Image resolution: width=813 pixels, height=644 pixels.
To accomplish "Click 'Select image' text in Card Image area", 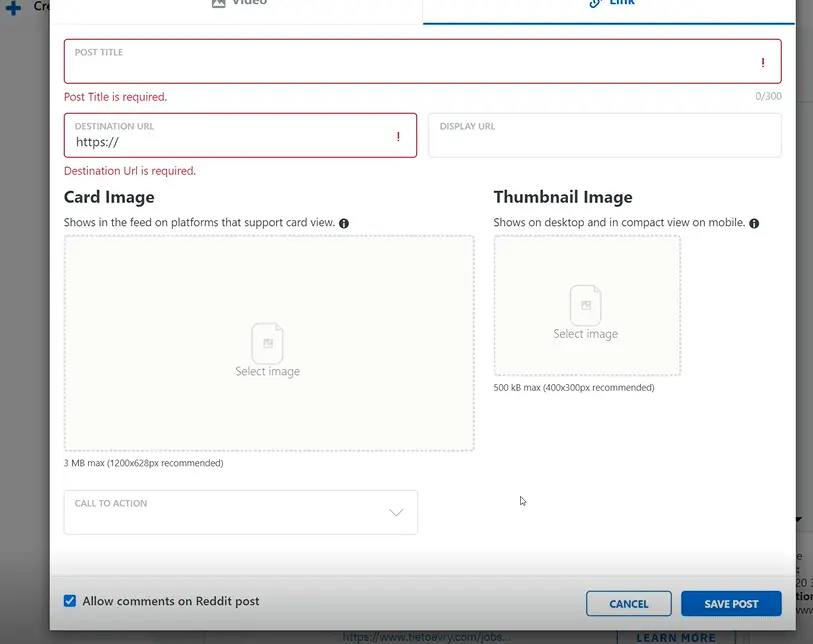I will point(267,371).
